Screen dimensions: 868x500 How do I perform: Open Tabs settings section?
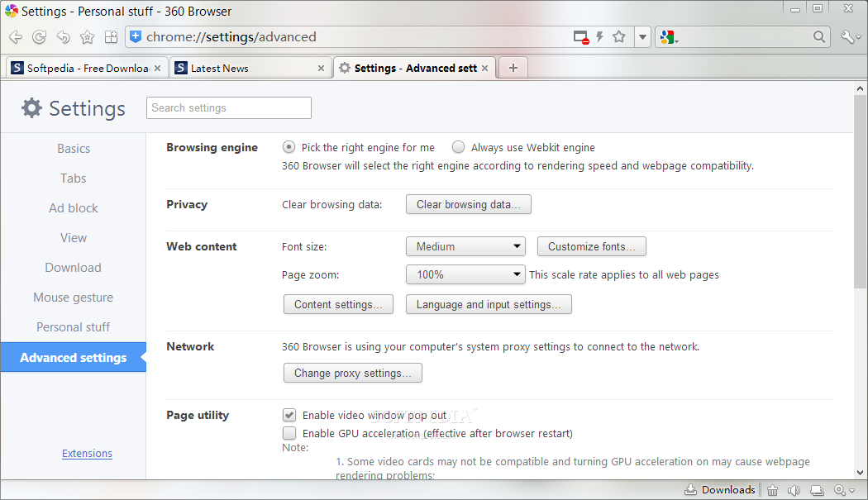point(74,179)
